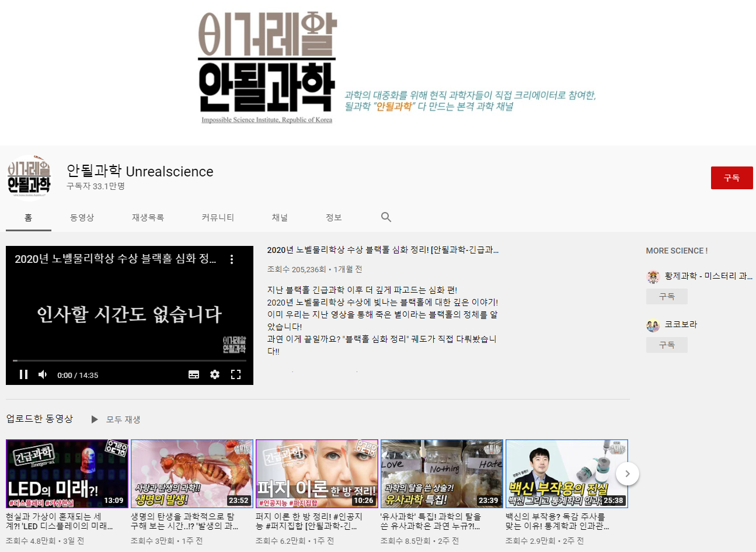
Task: Click the 퍼지 이론 한 방 정리 title
Action: point(309,522)
